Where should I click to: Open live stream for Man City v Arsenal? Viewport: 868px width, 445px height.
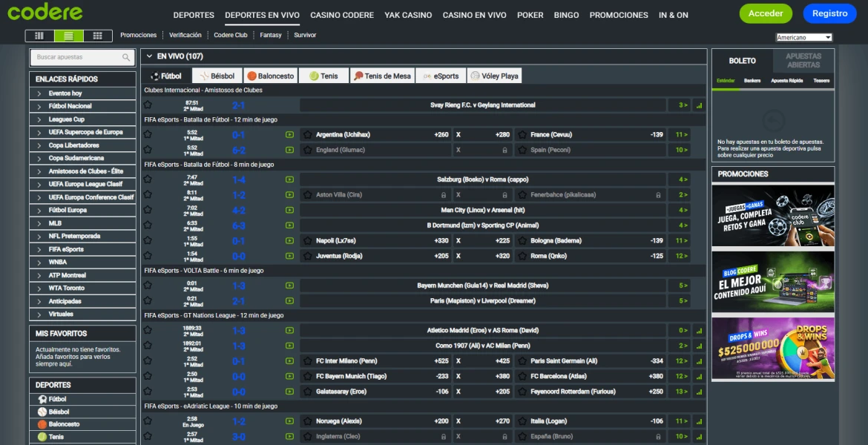(289, 210)
